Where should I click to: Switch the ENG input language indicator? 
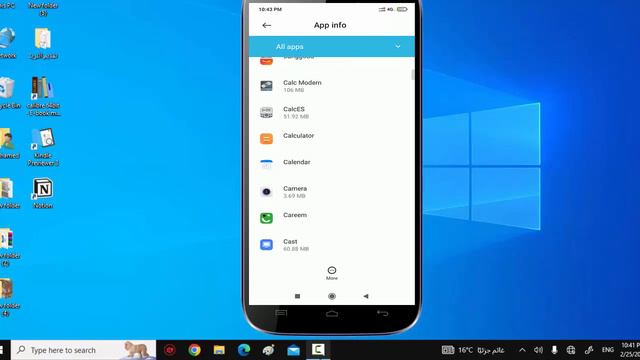pos(608,350)
